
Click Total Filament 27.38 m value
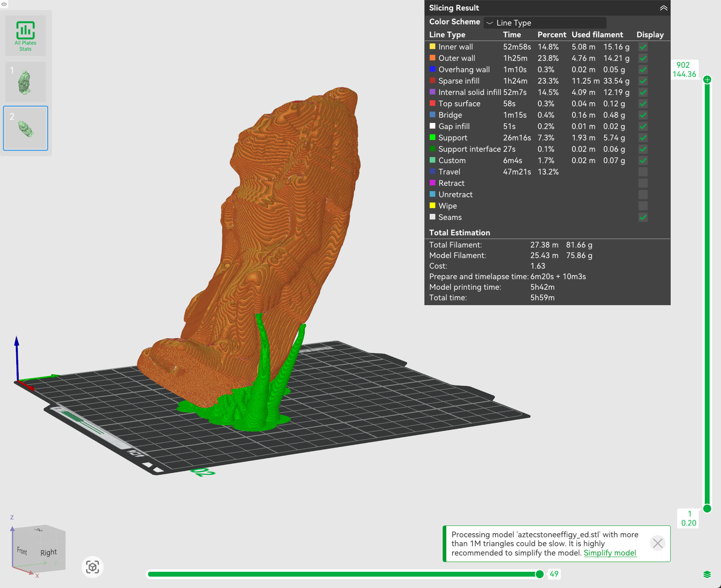[x=544, y=245]
